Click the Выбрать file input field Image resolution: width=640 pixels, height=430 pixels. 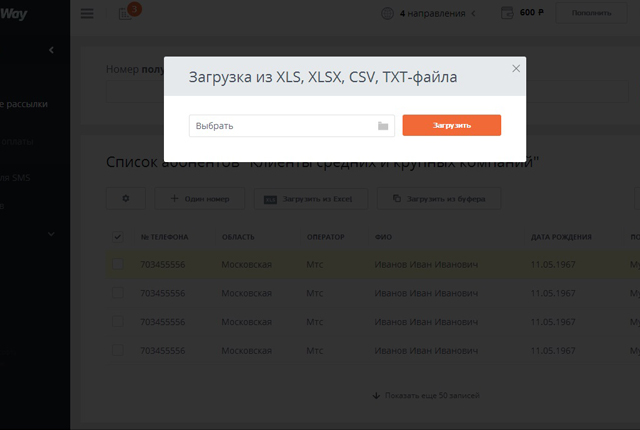click(x=291, y=126)
